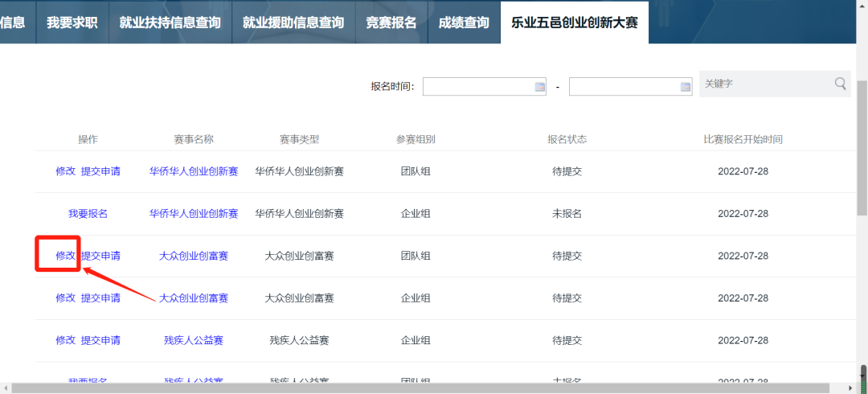The height and width of the screenshot is (394, 868).
Task: Select the 乐业五邑创业创新大赛 tab
Action: point(574,23)
